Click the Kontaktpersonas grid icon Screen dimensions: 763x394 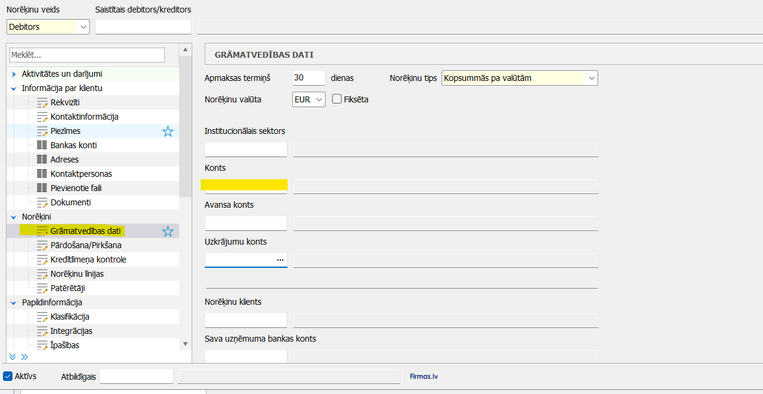[42, 174]
